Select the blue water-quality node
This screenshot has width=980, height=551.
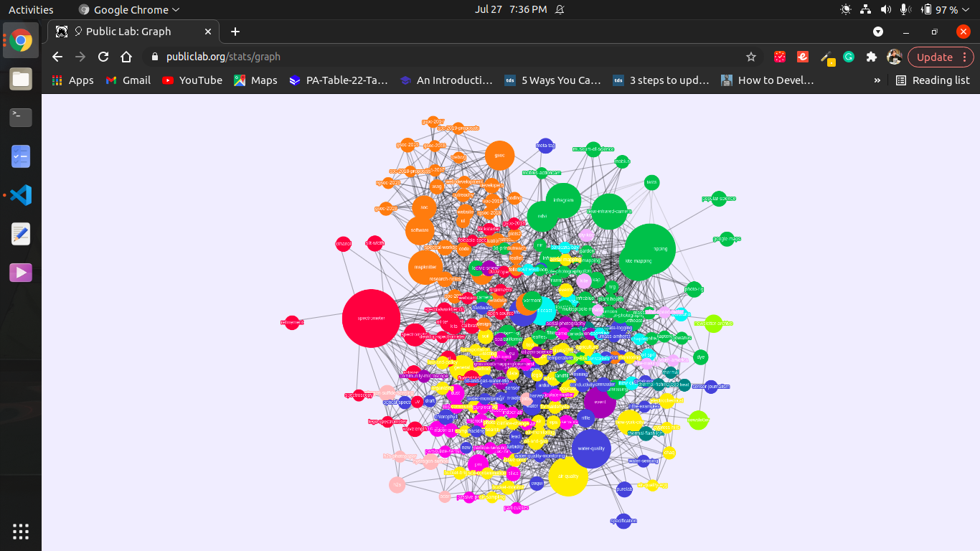coord(591,448)
